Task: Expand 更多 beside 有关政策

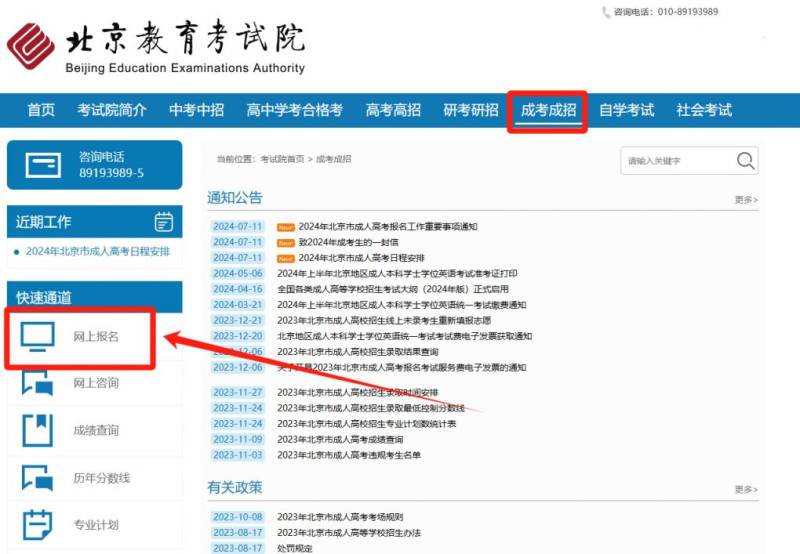Action: coord(746,489)
